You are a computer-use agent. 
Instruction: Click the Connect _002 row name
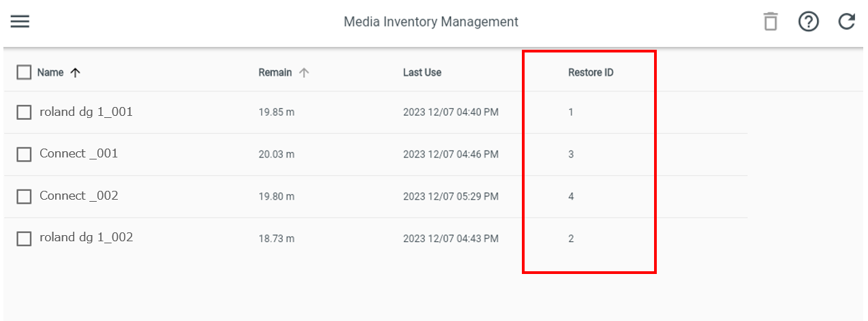[79, 196]
